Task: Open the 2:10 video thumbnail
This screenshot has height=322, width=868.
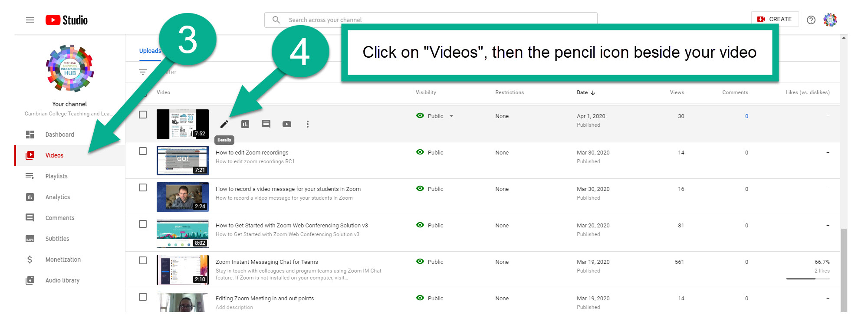Action: pos(183,270)
